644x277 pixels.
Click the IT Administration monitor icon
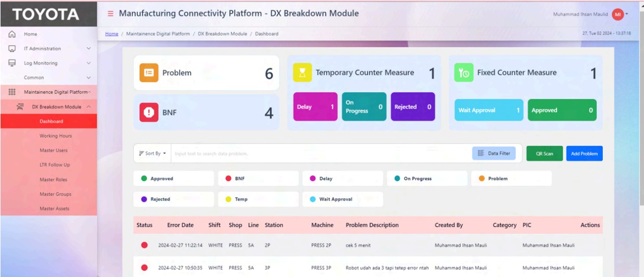pyautogui.click(x=11, y=48)
